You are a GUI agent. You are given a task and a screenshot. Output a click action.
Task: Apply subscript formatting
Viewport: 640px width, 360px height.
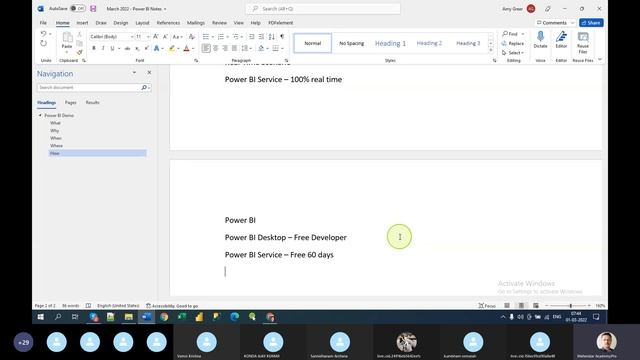[137, 49]
